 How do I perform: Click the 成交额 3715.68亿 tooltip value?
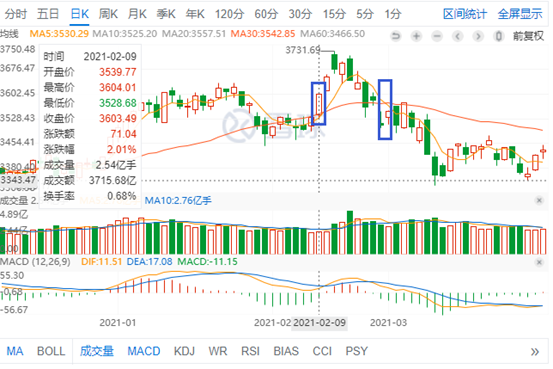(x=113, y=180)
